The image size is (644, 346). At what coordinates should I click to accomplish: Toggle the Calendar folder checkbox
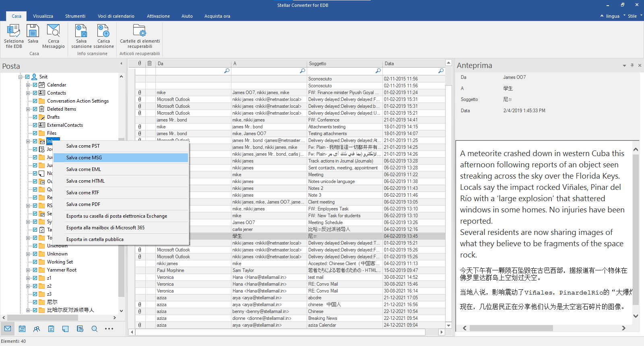35,85
